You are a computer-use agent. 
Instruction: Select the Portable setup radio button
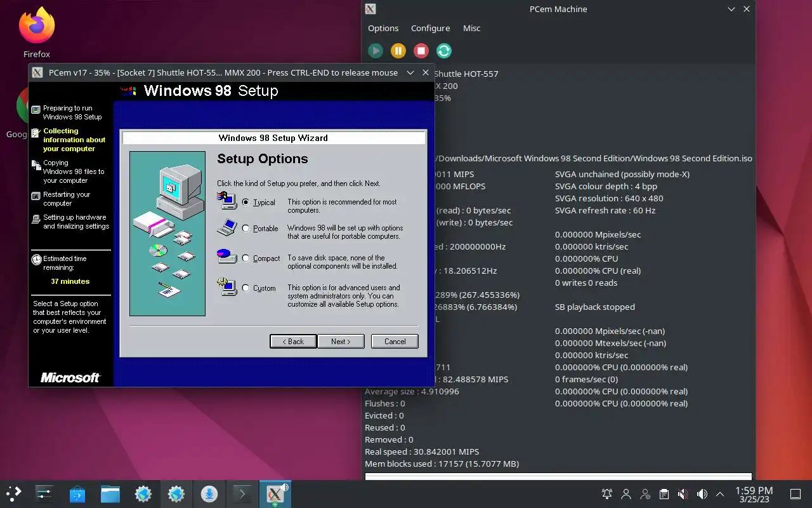click(x=246, y=229)
